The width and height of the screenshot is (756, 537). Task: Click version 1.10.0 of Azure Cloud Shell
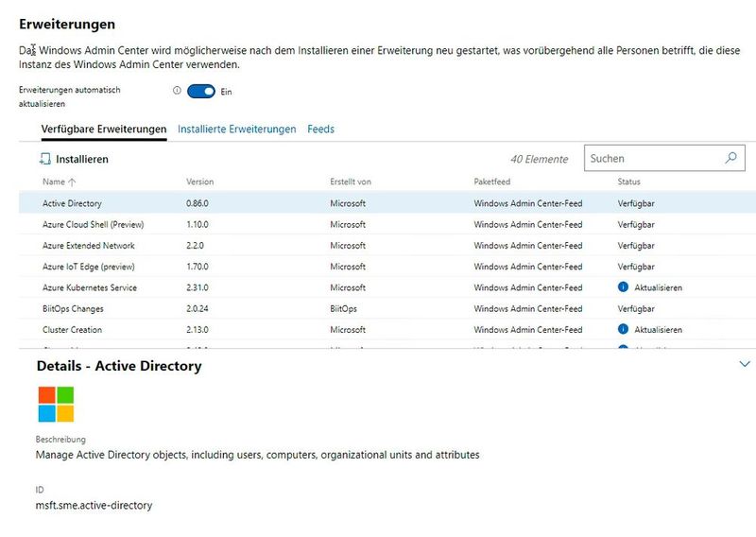click(x=198, y=224)
